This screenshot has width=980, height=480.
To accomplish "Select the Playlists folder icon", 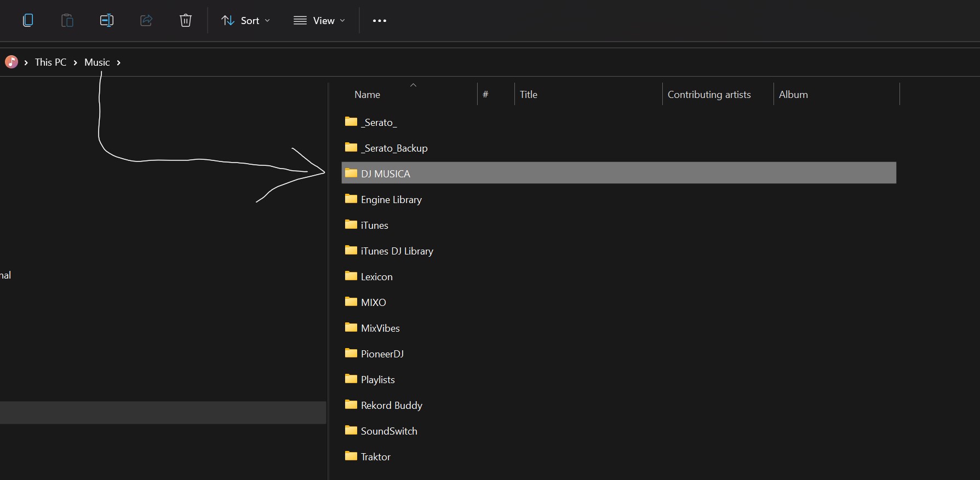I will coord(351,379).
